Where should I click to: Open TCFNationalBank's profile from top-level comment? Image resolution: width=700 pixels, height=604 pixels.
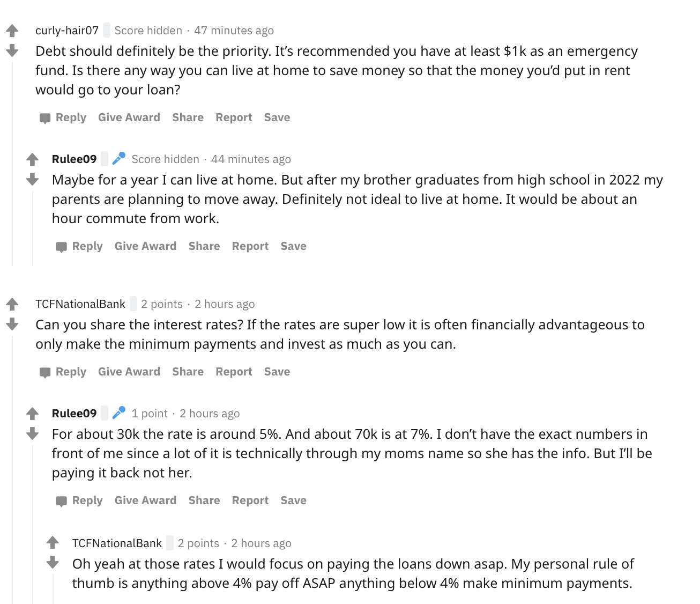point(80,304)
